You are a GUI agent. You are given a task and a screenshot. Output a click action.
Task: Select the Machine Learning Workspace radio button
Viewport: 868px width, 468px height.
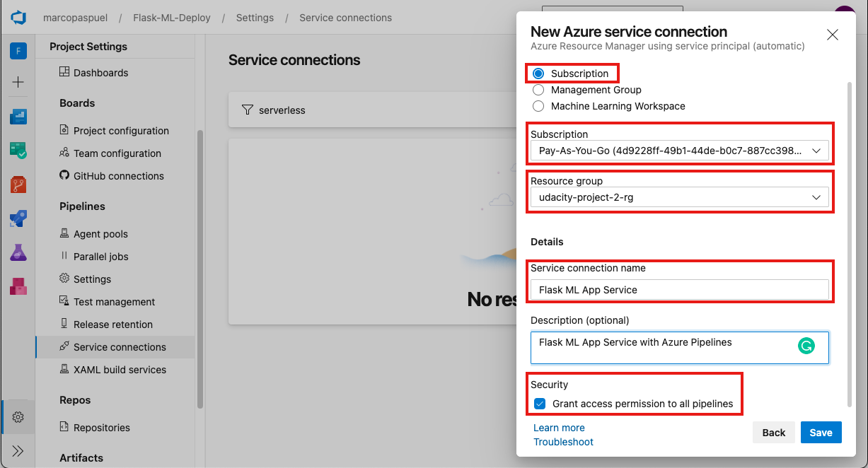(538, 106)
